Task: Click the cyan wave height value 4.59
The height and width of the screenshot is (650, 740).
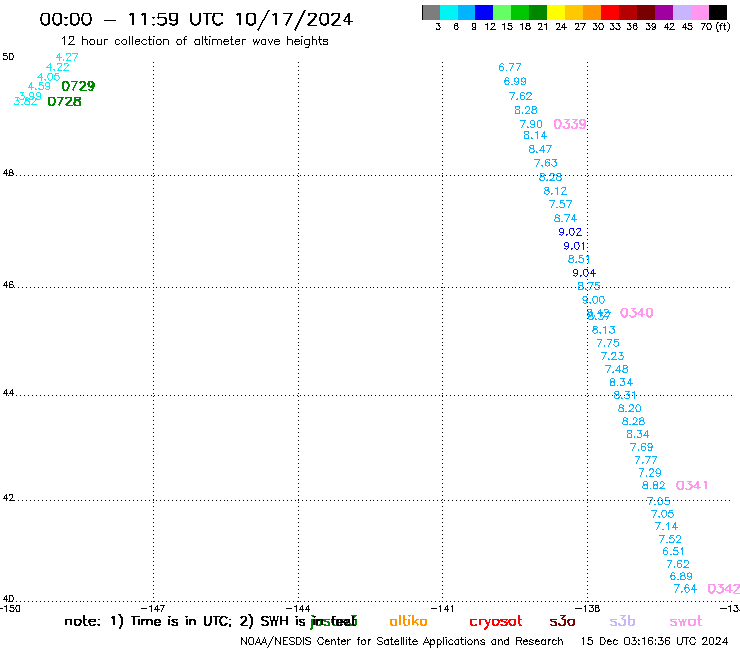Action: 39,86
